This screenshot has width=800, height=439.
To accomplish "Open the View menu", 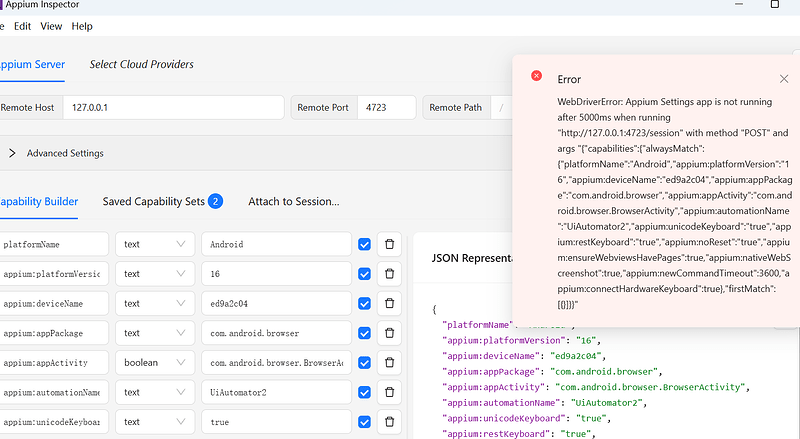I will pyautogui.click(x=51, y=26).
